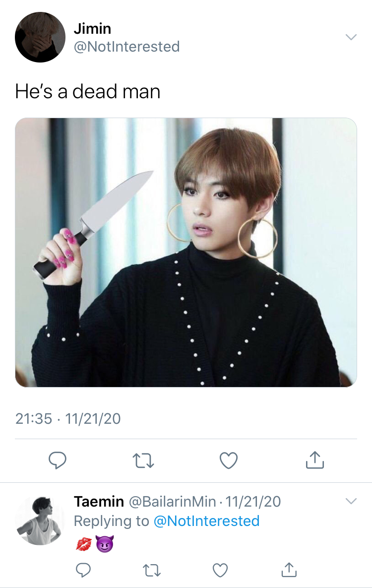Viewport: 372px width, 588px height.
Task: Click the @NotInterested mention link in reply
Action: 207,521
